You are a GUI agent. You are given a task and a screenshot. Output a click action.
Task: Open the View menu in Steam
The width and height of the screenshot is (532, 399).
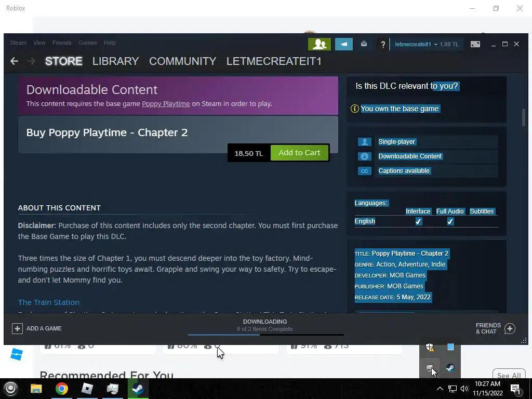pyautogui.click(x=39, y=43)
